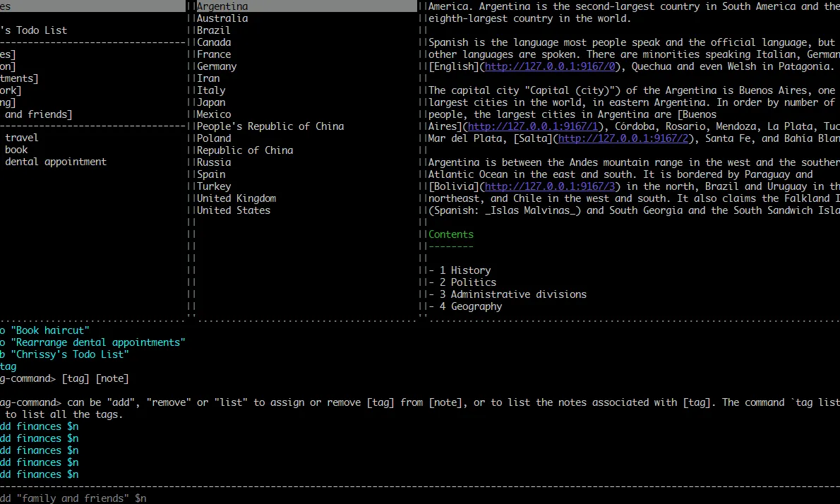Select Italy in the country list
840x504 pixels.
[x=211, y=90]
